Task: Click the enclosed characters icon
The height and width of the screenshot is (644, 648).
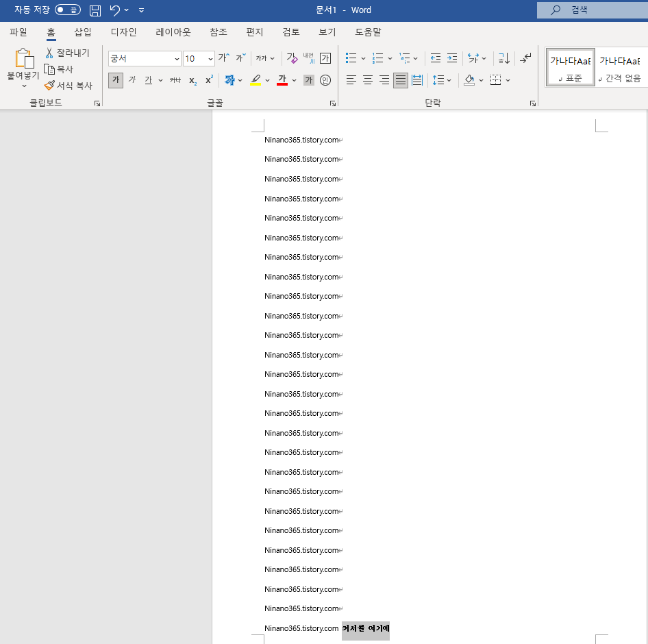Action: [x=325, y=80]
